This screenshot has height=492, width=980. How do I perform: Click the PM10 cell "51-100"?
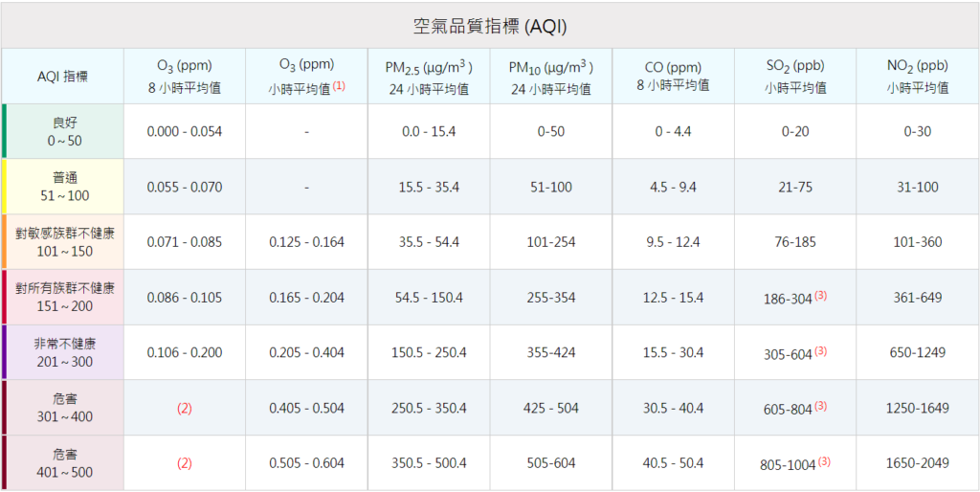tap(550, 187)
